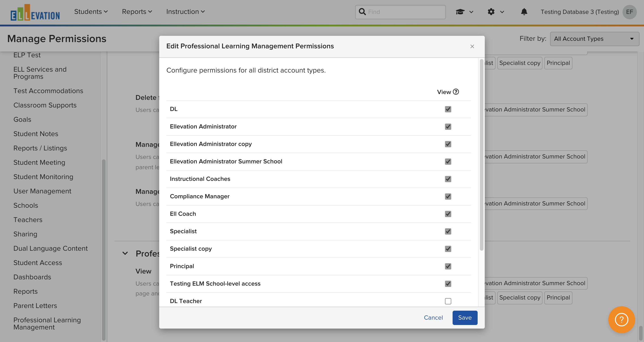This screenshot has width=644, height=342.
Task: Toggle Specialist copy checkbox
Action: coord(448,249)
